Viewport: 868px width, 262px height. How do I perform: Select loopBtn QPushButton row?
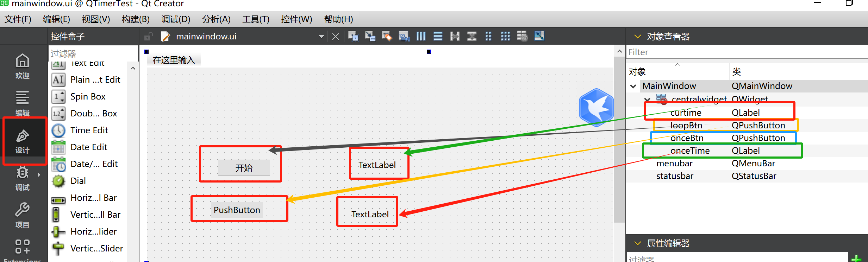(747, 125)
